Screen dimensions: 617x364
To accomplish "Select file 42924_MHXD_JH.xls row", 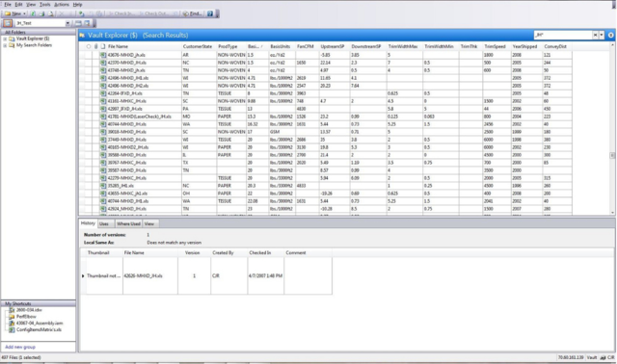I will click(327, 209).
